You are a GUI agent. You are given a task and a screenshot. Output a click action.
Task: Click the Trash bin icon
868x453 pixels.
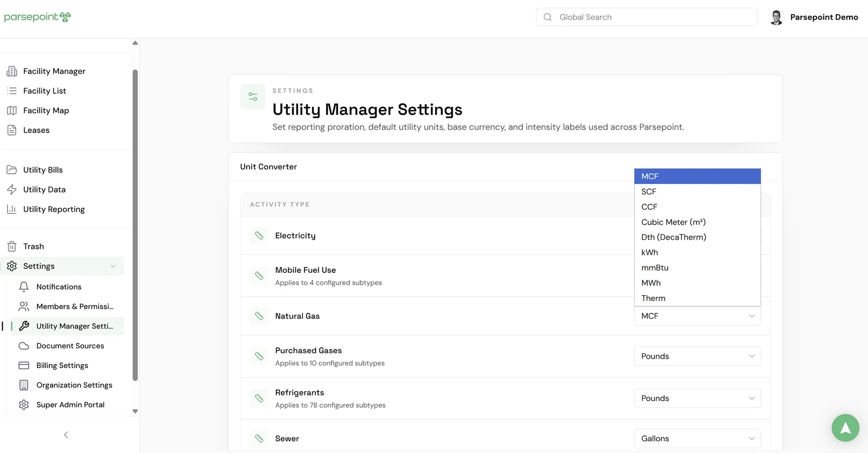coord(12,246)
